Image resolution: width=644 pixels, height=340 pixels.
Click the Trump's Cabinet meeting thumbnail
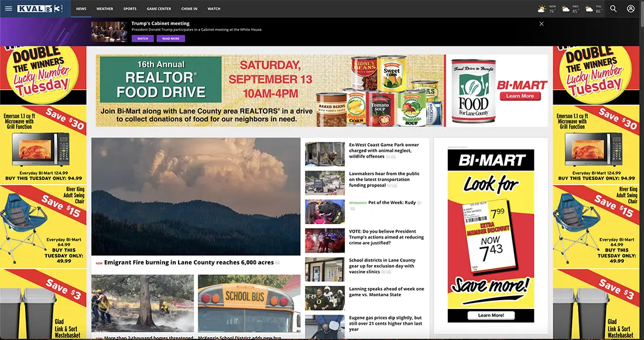109,32
